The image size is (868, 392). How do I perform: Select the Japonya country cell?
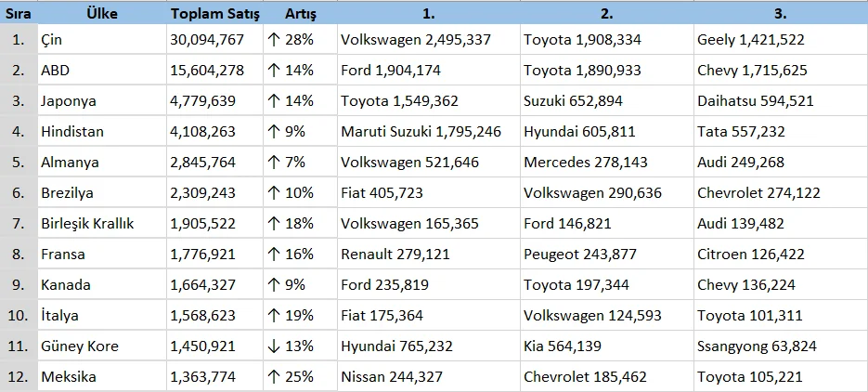point(69,101)
